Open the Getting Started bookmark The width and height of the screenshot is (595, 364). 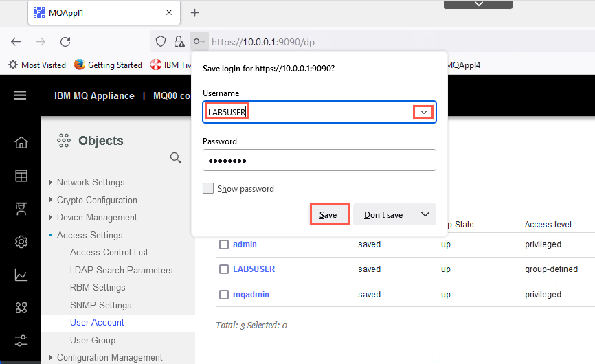pyautogui.click(x=108, y=65)
